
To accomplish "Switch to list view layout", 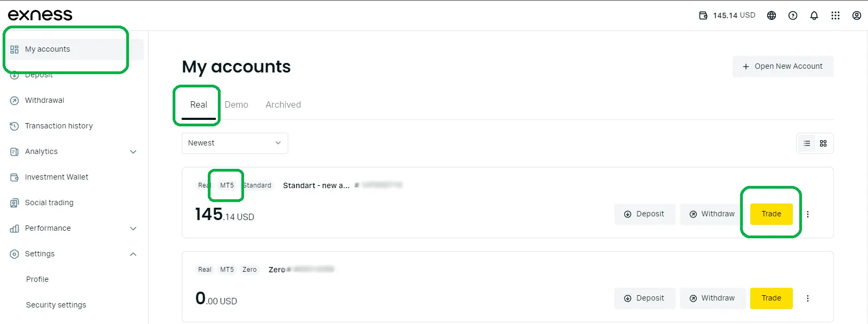I will click(x=807, y=143).
